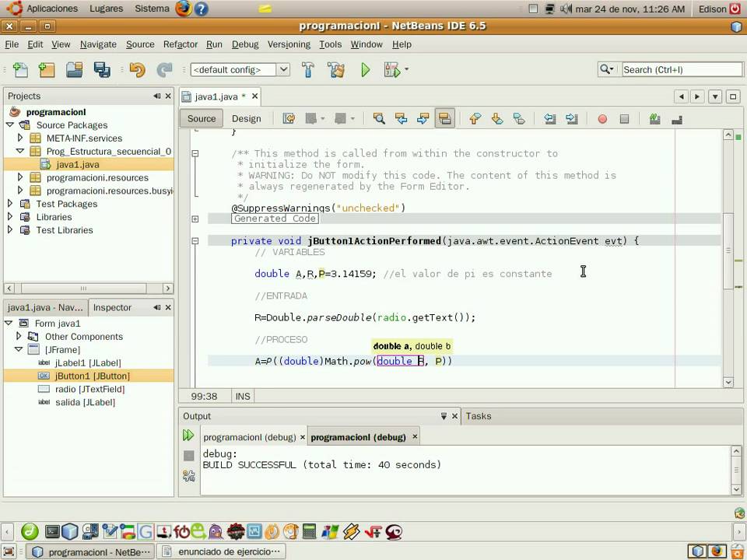The height and width of the screenshot is (560, 747).
Task: Open the Tools menu
Action: 330,44
